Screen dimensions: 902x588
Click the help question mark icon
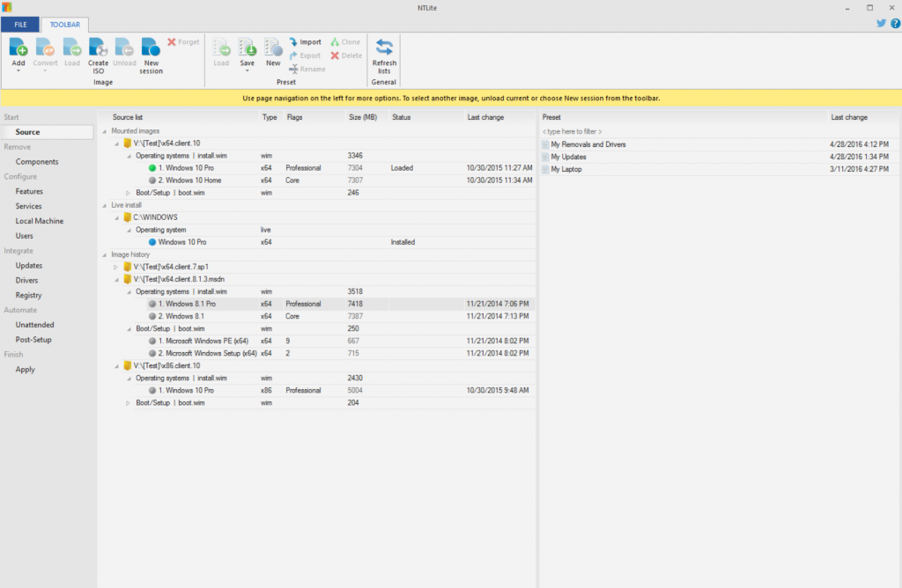coord(893,24)
